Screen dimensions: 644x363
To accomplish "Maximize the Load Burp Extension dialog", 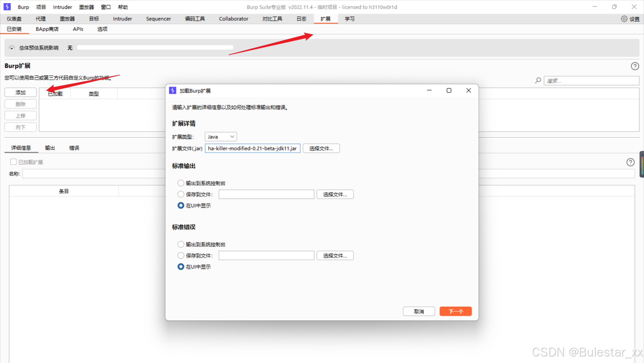I will click(449, 91).
